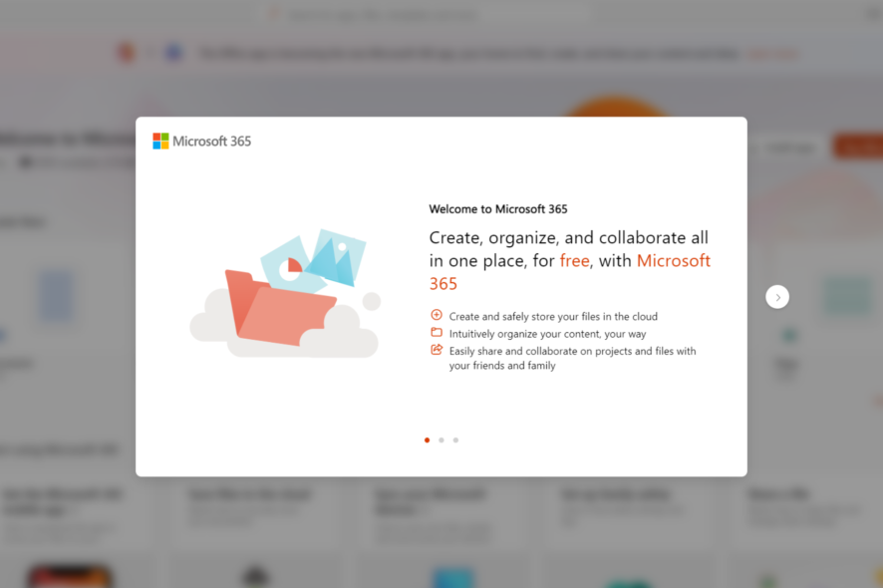Viewport: 883px width, 588px height.
Task: Click the share icon beside collaborate line
Action: point(437,350)
